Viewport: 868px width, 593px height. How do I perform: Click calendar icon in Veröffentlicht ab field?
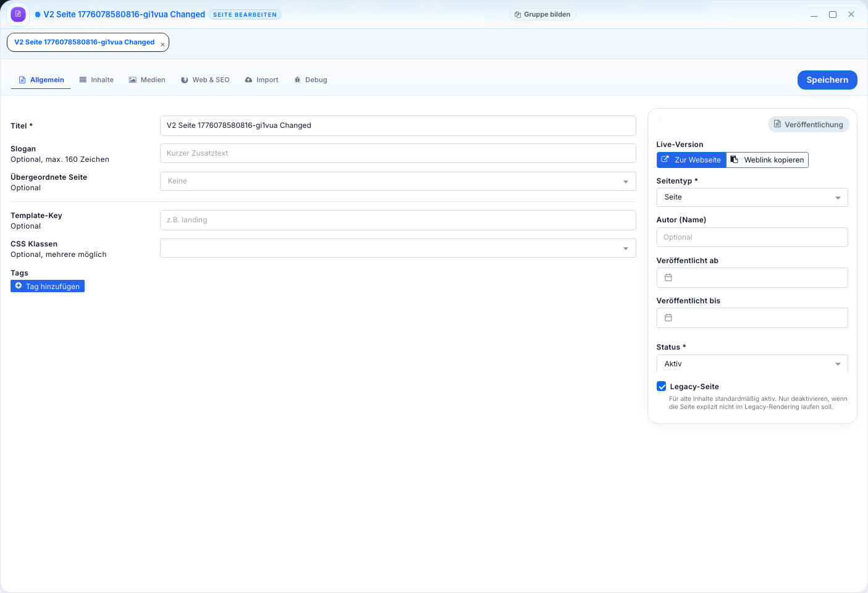pyautogui.click(x=668, y=278)
